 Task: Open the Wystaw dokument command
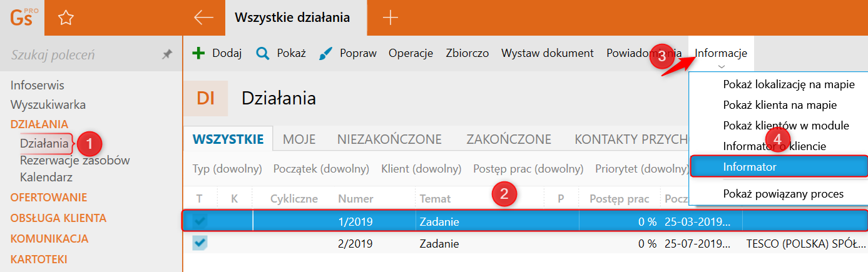point(548,53)
